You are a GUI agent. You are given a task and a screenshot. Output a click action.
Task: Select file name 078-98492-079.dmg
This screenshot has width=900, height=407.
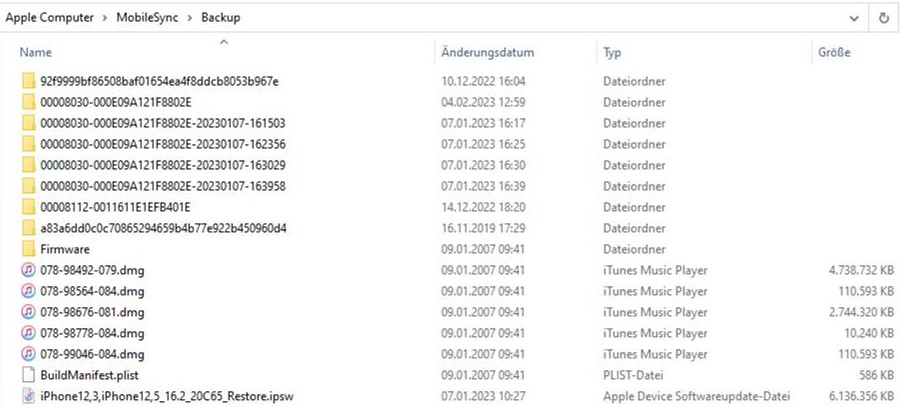pos(92,270)
